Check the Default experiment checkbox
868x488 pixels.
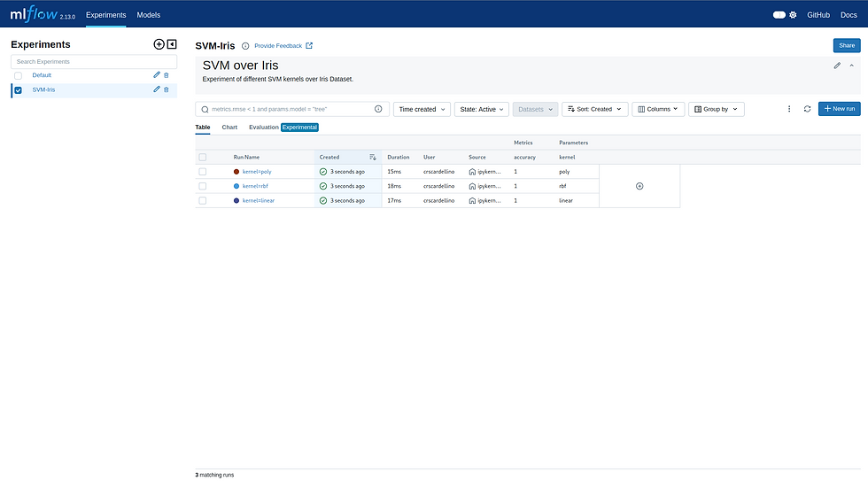click(x=19, y=75)
